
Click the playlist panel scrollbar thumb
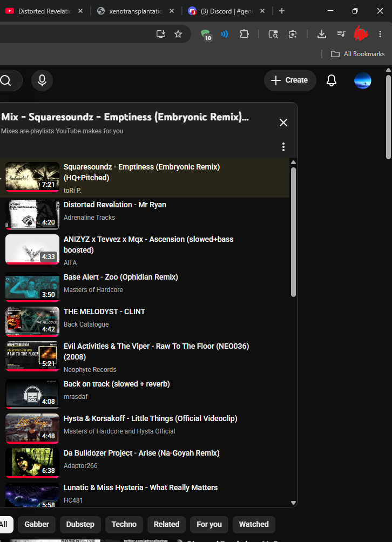click(x=294, y=232)
